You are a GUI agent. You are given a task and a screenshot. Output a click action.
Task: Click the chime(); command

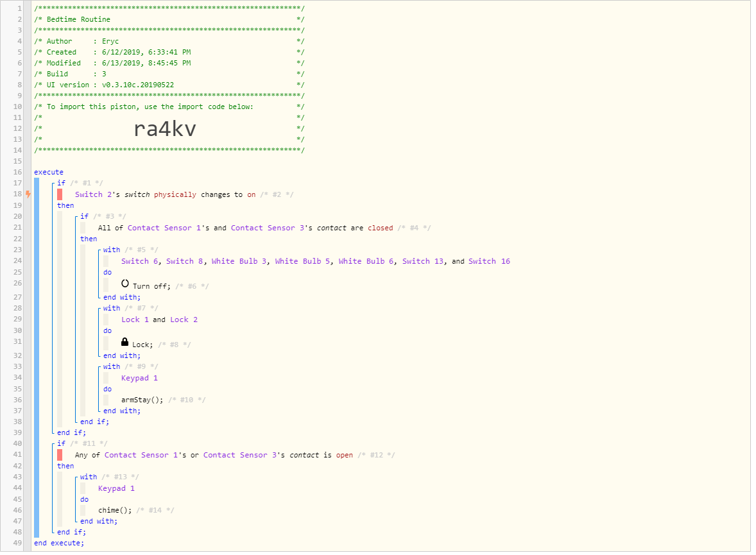point(115,510)
